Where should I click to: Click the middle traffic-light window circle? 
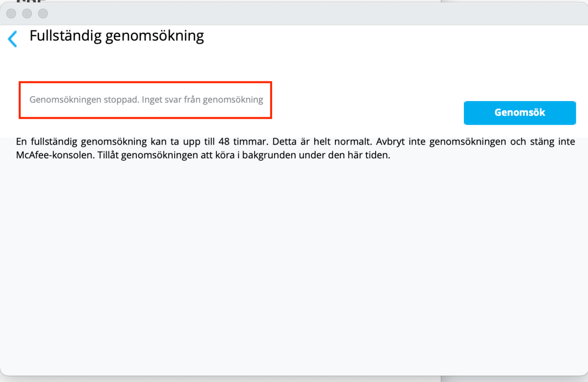(x=27, y=14)
